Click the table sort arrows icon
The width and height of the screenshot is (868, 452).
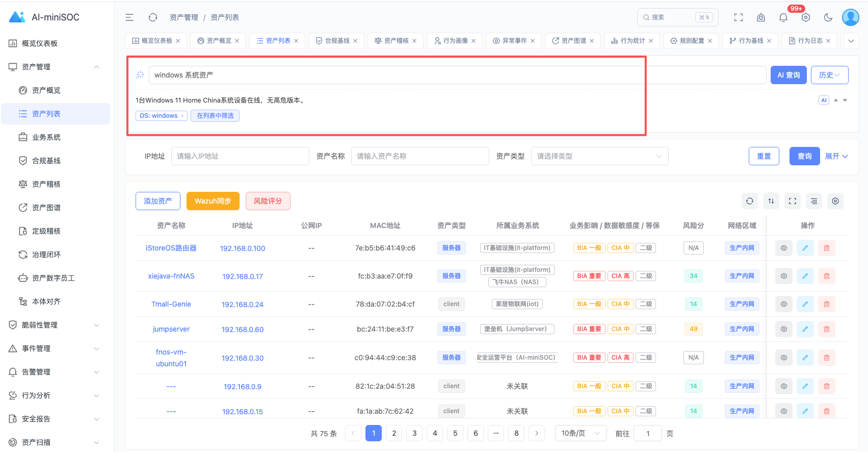771,201
